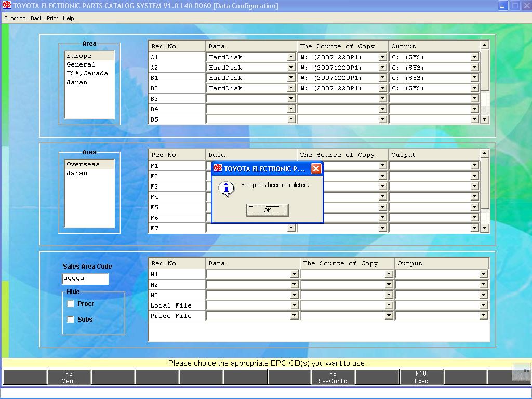Open the A1 Data dropdown
Screen dimensions: 532x399
[x=291, y=57]
